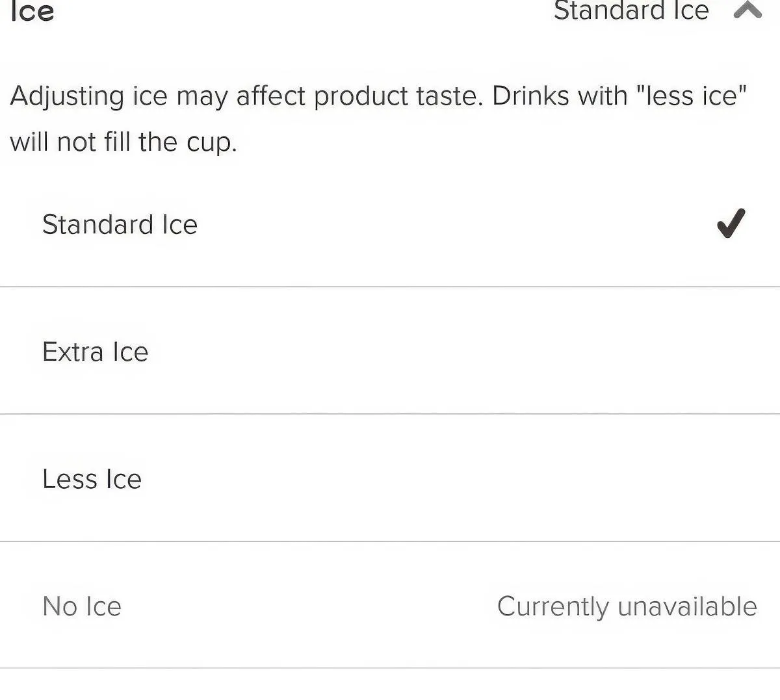Click the word "Currently" next to No Ice
Screen dimensions: 780x700
coord(553,607)
